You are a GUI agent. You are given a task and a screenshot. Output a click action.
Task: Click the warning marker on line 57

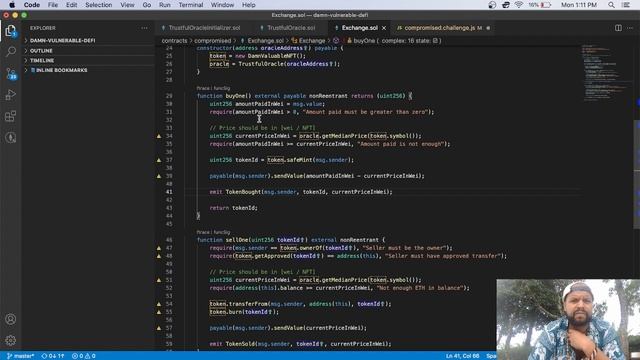159,328
